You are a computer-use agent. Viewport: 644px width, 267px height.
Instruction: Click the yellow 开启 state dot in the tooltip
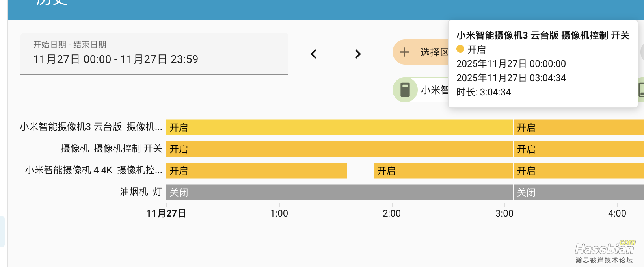(x=460, y=49)
